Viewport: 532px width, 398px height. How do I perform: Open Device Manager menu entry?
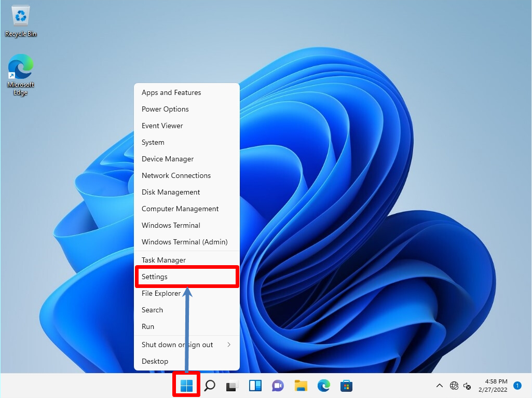click(187, 159)
